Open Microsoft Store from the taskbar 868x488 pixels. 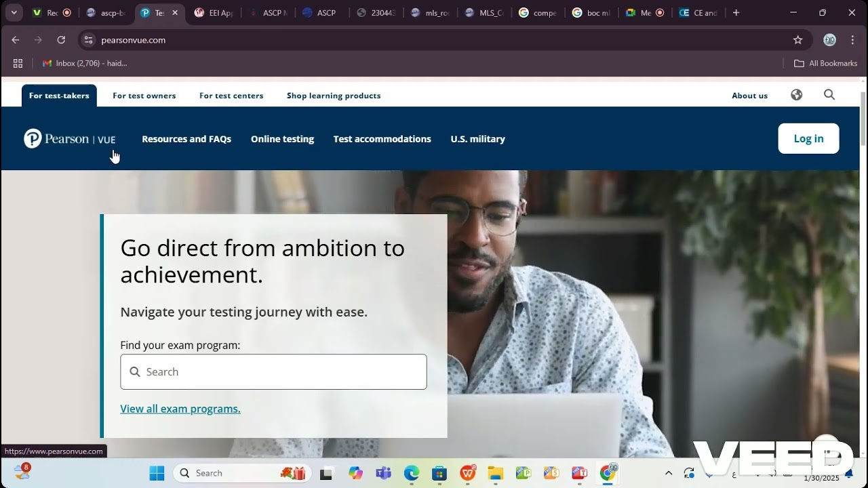coord(439,473)
